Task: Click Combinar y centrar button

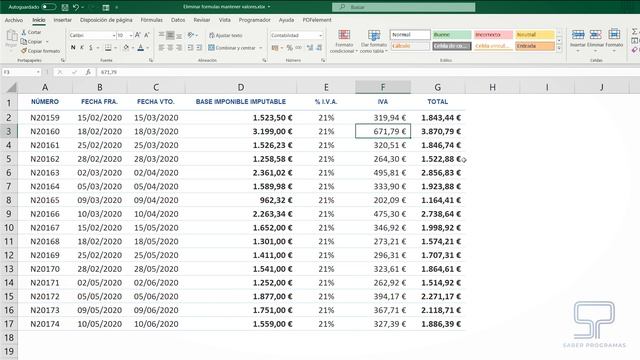Action: pos(232,48)
